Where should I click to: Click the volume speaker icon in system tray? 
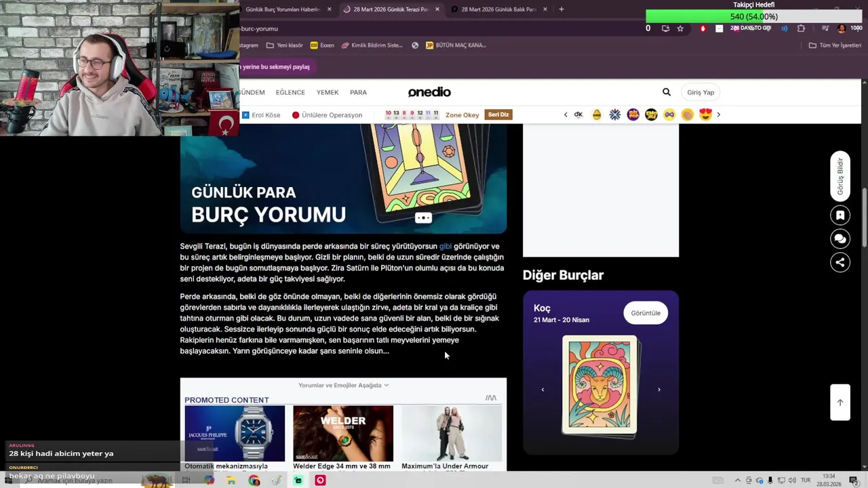(x=791, y=481)
